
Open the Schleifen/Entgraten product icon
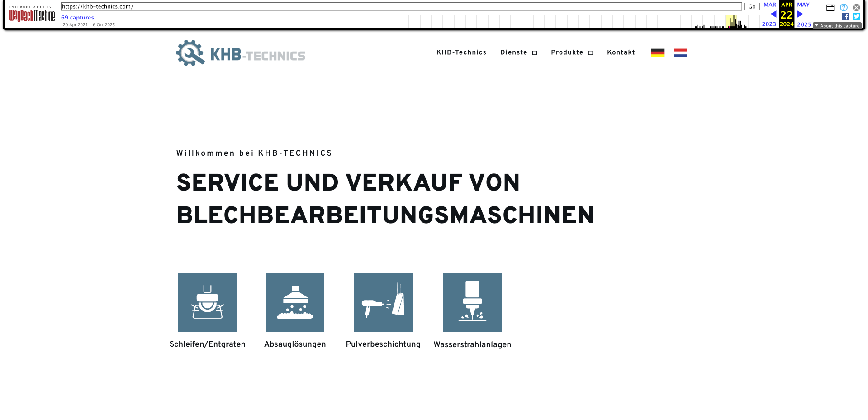point(207,302)
